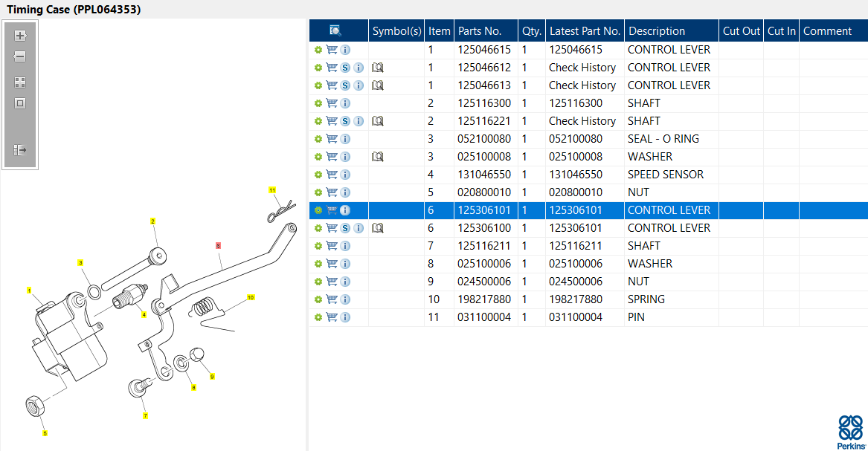The image size is (868, 451).
Task: Open the book symbol for washer 025100008
Action: coord(378,157)
